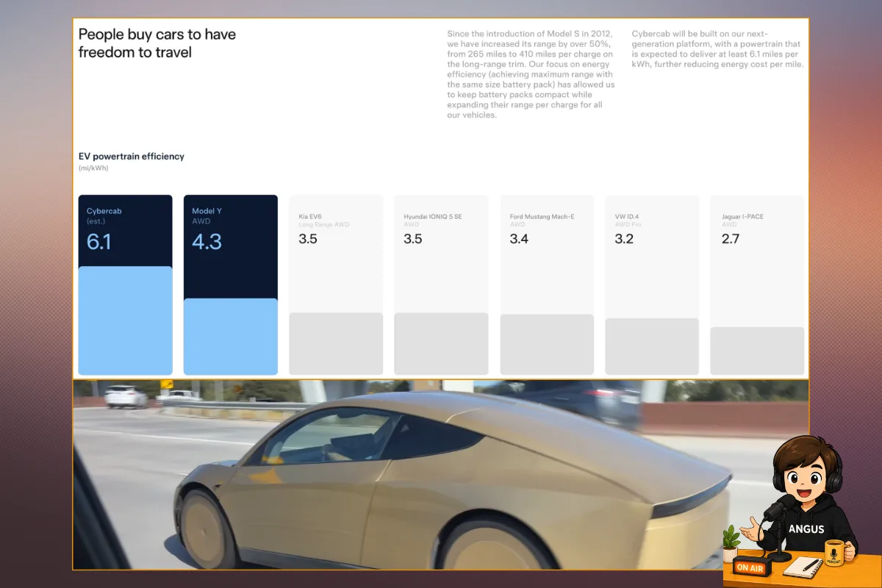The image size is (882, 588).
Task: Select the 3.5 value under Kia EV6
Action: [308, 239]
